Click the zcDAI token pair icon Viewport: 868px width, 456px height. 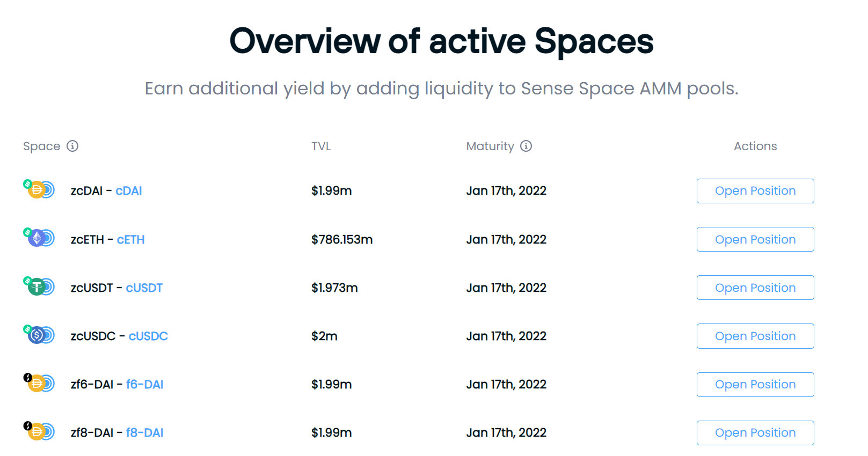click(39, 189)
